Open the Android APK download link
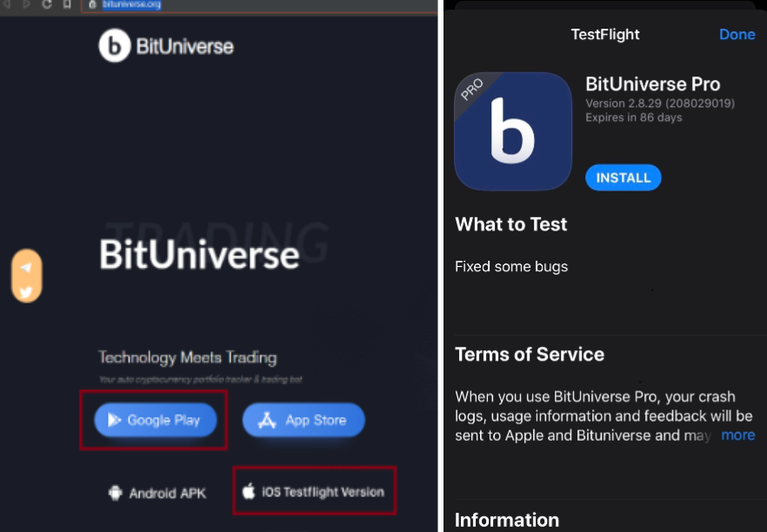The height and width of the screenshot is (532, 767). (157, 493)
